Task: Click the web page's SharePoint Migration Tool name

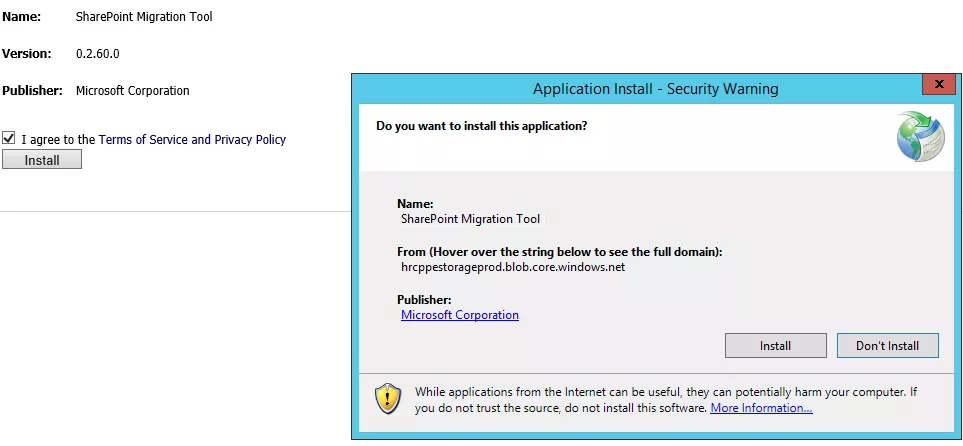Action: [144, 17]
